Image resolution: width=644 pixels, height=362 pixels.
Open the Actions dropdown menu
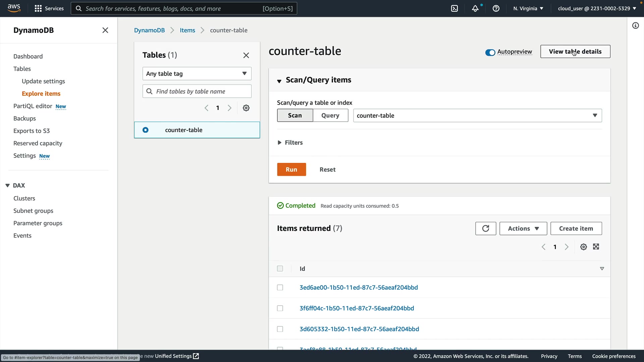pyautogui.click(x=523, y=229)
